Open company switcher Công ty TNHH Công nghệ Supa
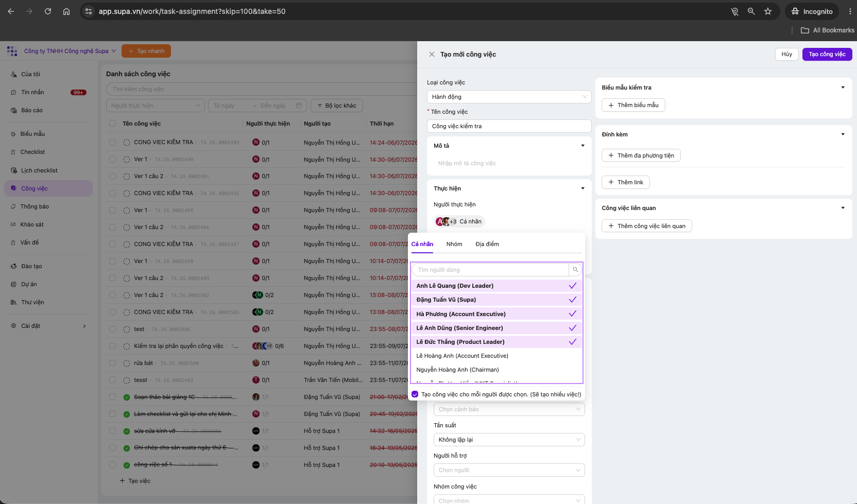The height and width of the screenshot is (504, 857). pyautogui.click(x=70, y=51)
